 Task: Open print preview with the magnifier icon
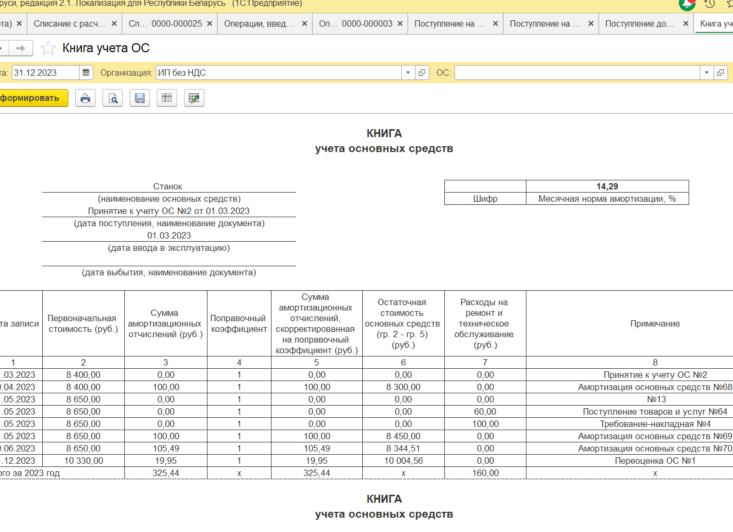click(113, 98)
